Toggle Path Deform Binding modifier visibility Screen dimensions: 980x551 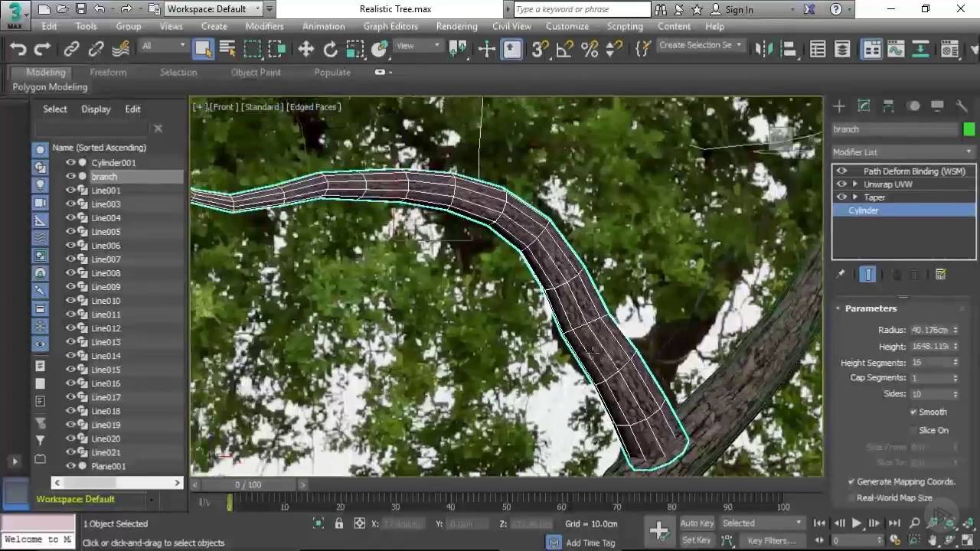coord(841,171)
